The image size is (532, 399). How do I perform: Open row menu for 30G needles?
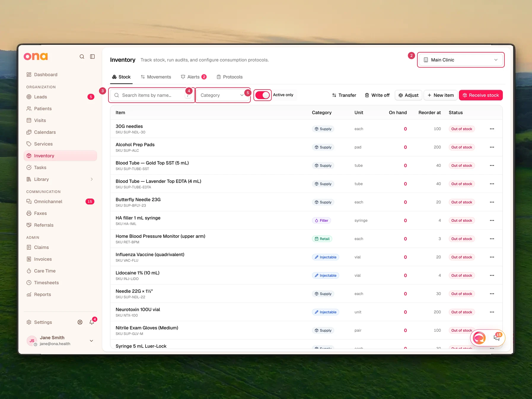coord(492,129)
